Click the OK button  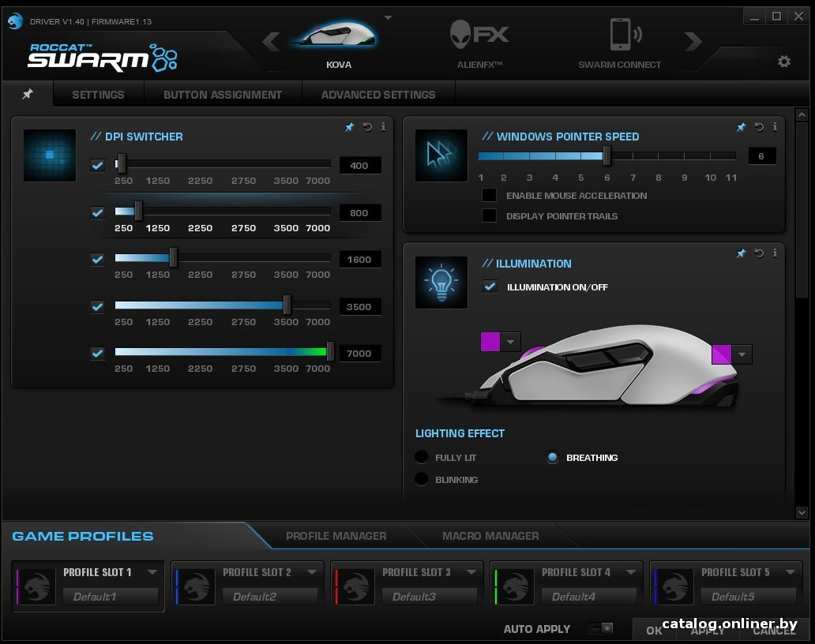pyautogui.click(x=654, y=631)
